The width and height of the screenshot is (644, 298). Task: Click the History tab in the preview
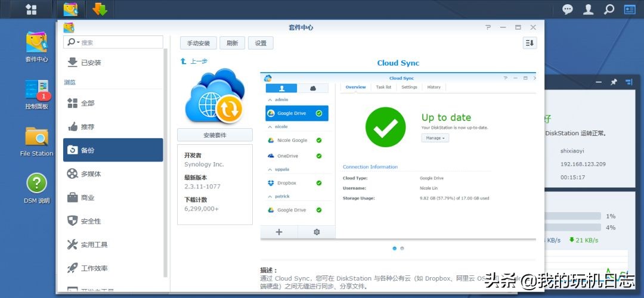click(434, 87)
